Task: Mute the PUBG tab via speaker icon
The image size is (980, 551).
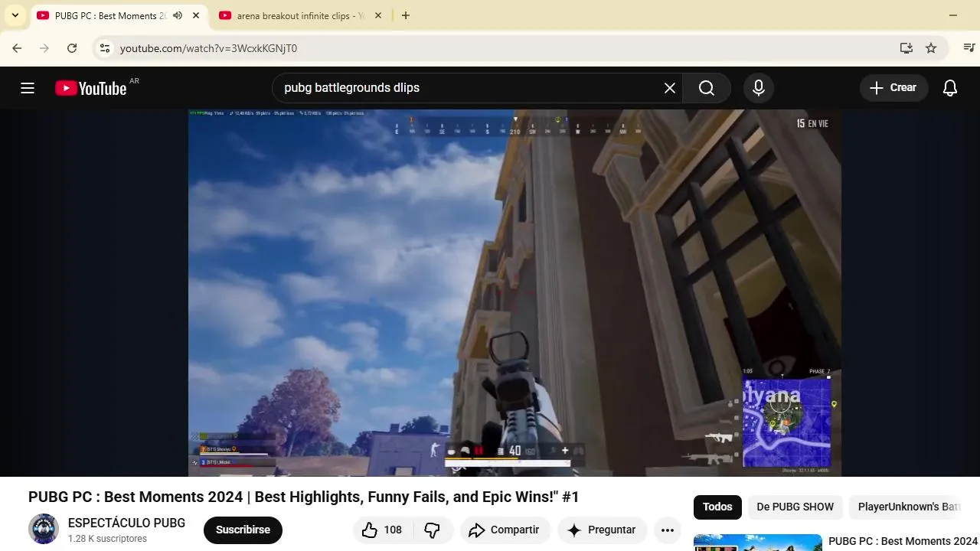Action: 178,15
